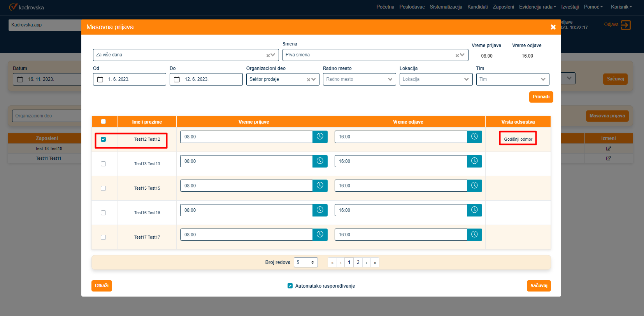644x316 pixels.
Task: Open clock picker for Test12 check-in time
Action: [x=320, y=137]
